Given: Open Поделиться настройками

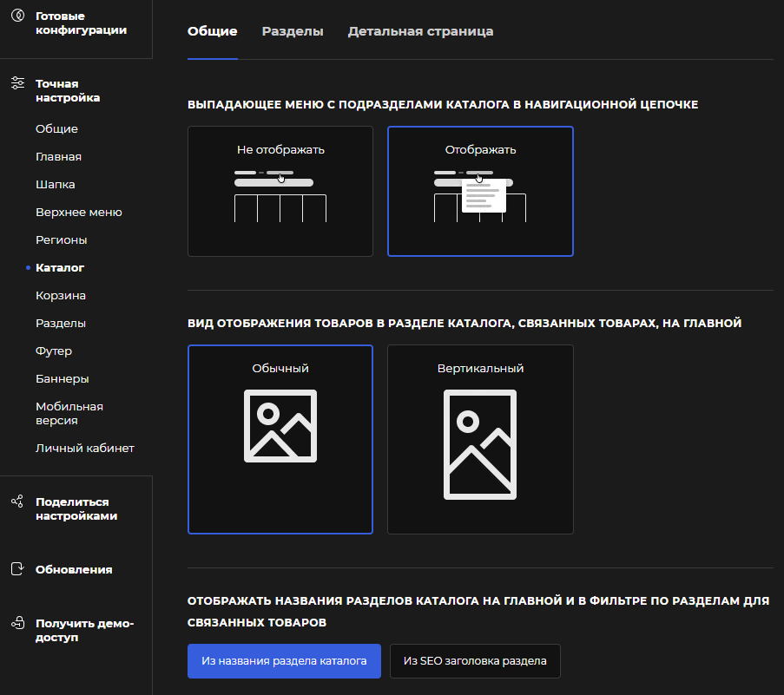Looking at the screenshot, I should click(x=76, y=508).
